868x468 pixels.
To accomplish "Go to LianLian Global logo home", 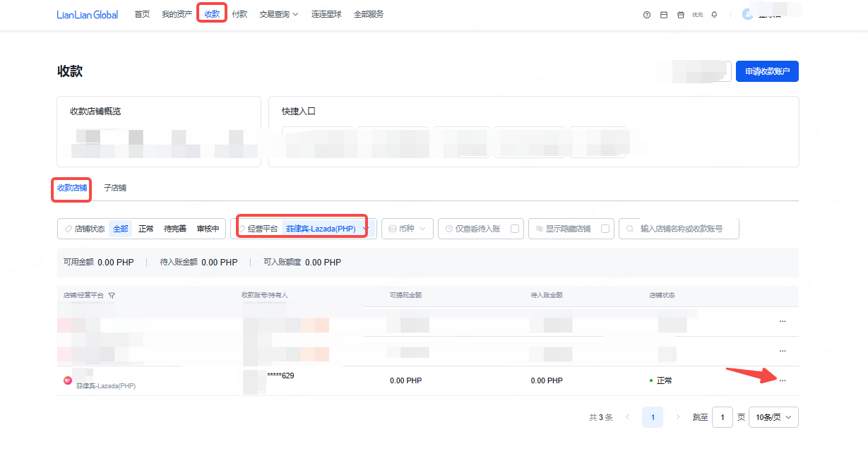I will (x=88, y=14).
